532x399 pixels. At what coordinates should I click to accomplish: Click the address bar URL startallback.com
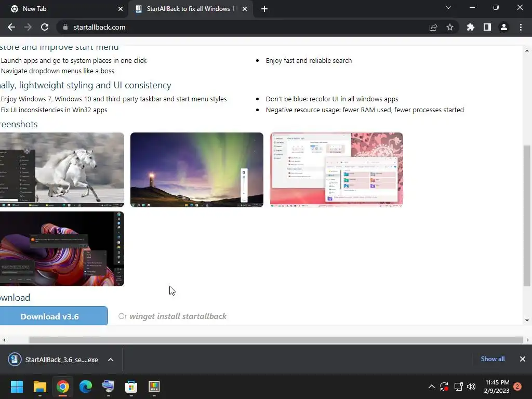(99, 27)
